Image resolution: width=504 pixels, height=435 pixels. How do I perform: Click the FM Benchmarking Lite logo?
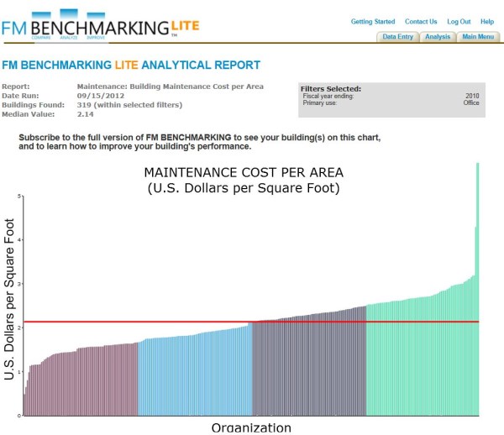pos(100,25)
